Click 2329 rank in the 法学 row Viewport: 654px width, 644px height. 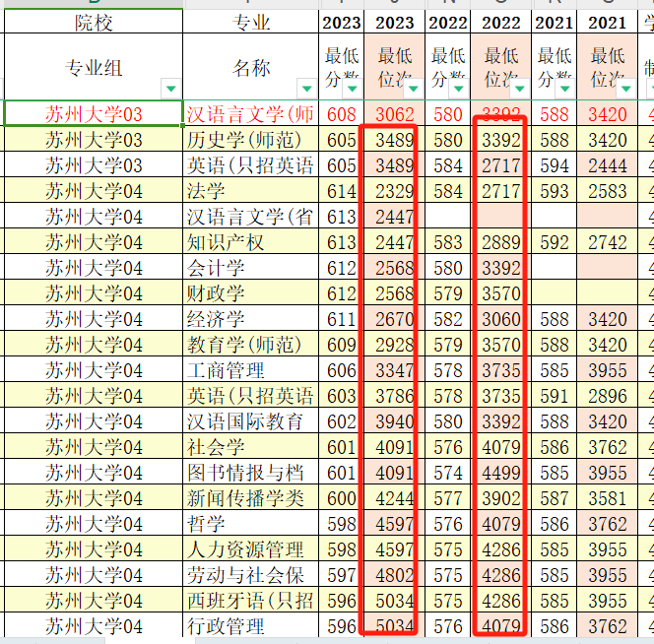click(395, 191)
